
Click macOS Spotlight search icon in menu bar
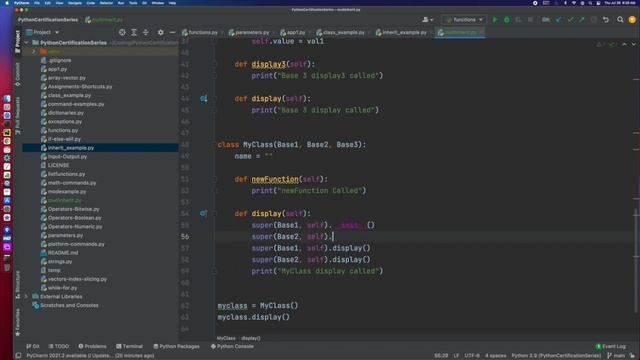click(590, 3)
